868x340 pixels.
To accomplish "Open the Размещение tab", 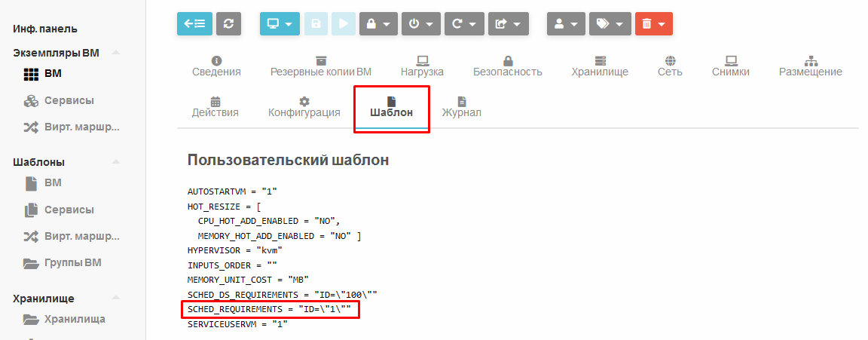I will click(x=811, y=66).
